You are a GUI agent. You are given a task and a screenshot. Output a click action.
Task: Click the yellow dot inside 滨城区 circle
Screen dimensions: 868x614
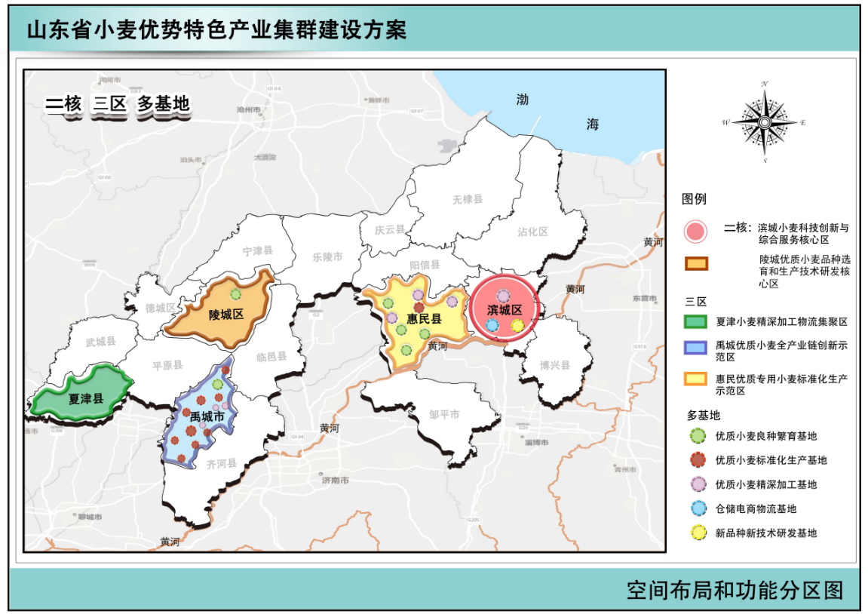click(x=517, y=325)
